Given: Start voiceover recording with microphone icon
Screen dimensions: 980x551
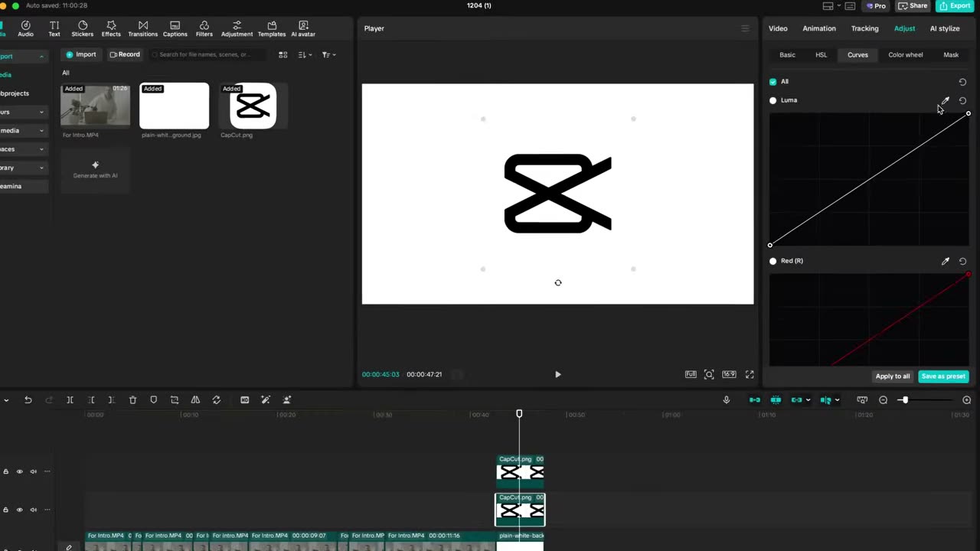Looking at the screenshot, I should click(x=726, y=399).
